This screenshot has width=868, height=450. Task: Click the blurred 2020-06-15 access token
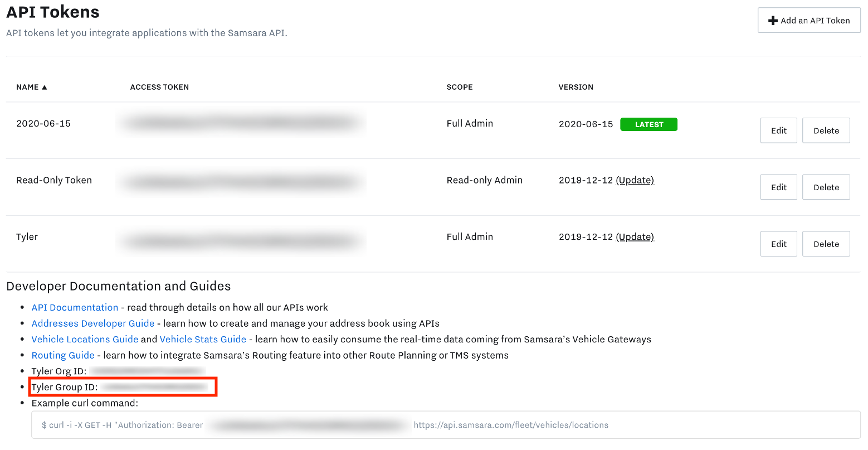coord(241,123)
